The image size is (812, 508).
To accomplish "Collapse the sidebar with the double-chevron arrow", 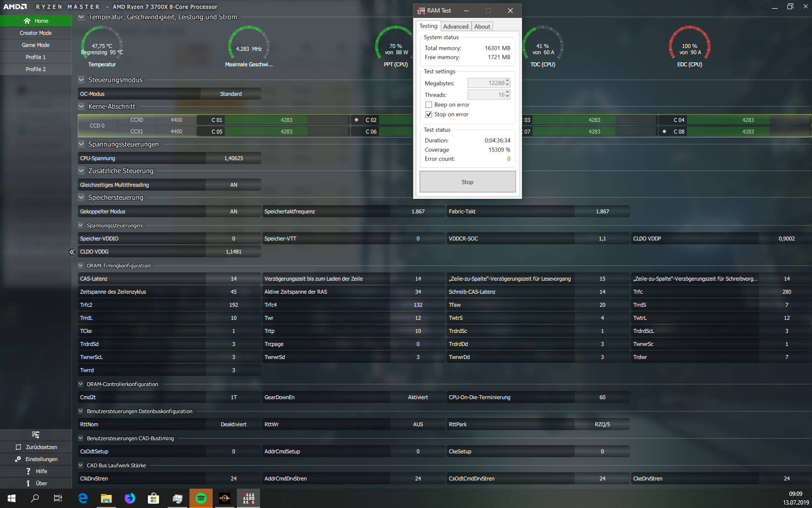I will pos(72,252).
